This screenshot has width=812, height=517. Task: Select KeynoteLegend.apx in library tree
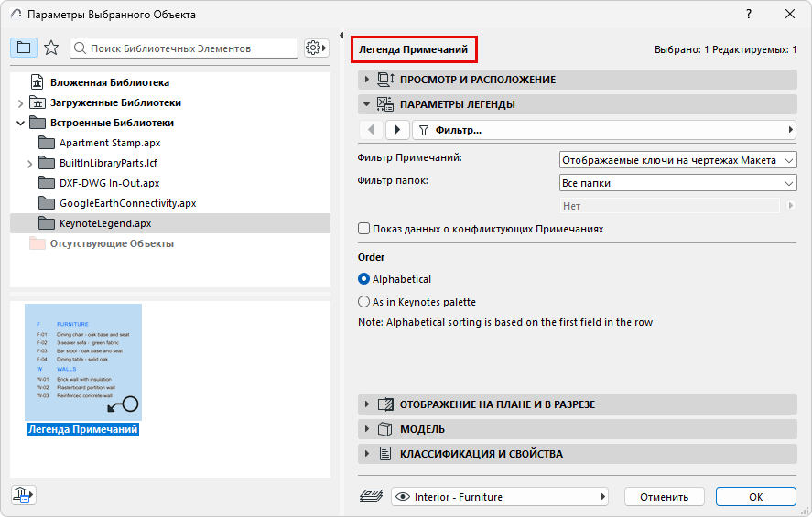[x=105, y=223]
